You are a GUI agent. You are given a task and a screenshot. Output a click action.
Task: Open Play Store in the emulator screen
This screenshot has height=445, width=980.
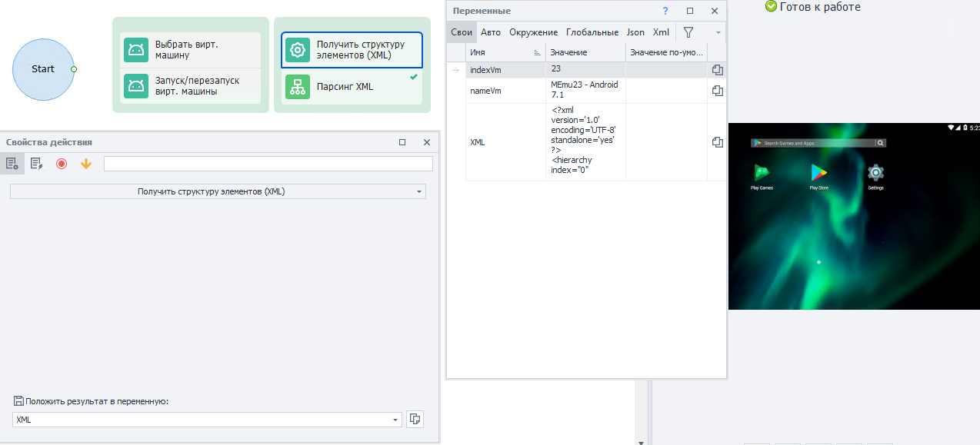click(818, 177)
